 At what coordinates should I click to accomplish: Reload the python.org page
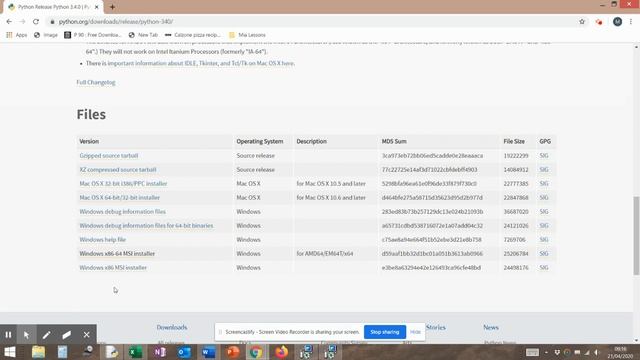click(x=36, y=22)
